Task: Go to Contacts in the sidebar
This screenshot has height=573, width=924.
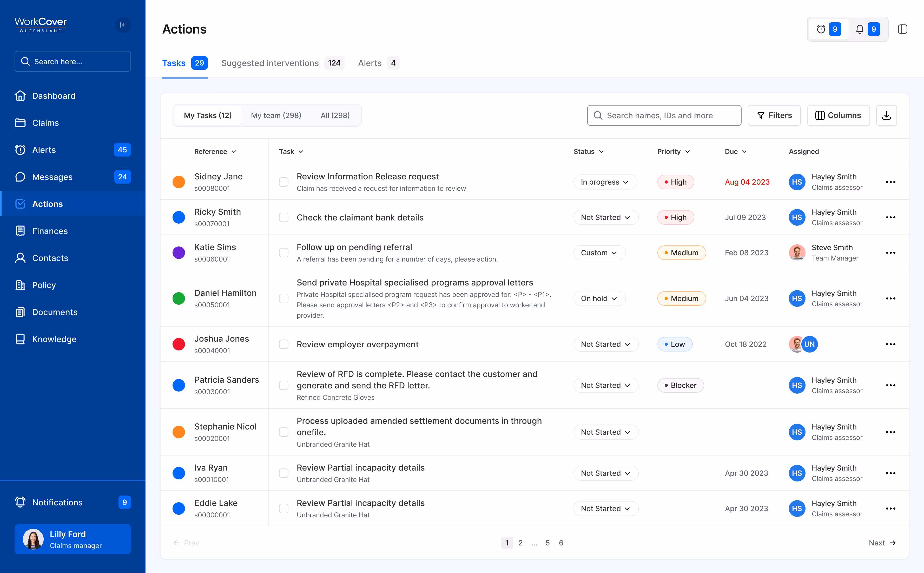Action: pos(42,258)
